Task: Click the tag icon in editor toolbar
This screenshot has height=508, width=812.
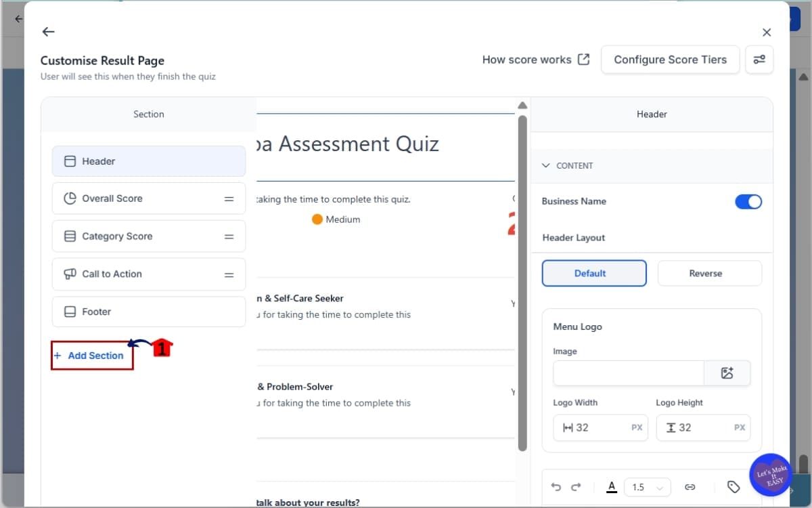Action: (734, 487)
